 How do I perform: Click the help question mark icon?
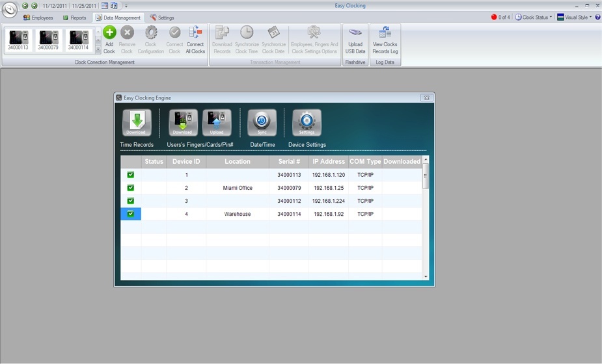click(x=597, y=18)
